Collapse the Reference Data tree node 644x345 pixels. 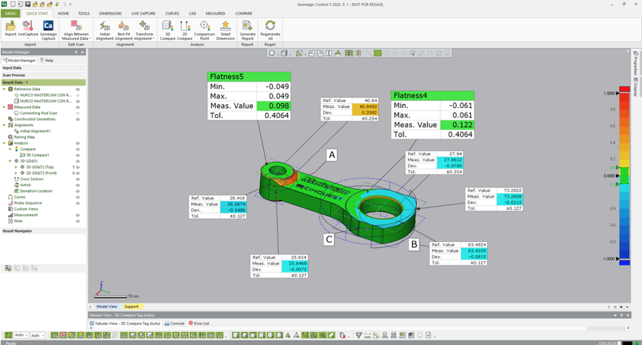(5, 89)
